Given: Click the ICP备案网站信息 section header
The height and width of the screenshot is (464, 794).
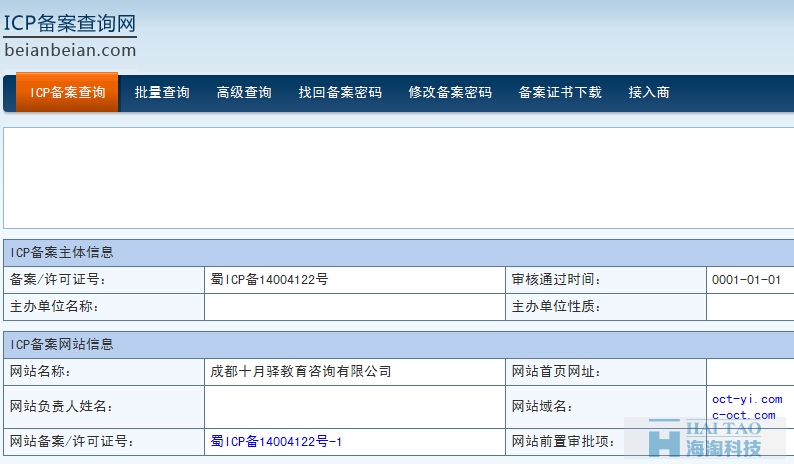Looking at the screenshot, I should (x=62, y=344).
